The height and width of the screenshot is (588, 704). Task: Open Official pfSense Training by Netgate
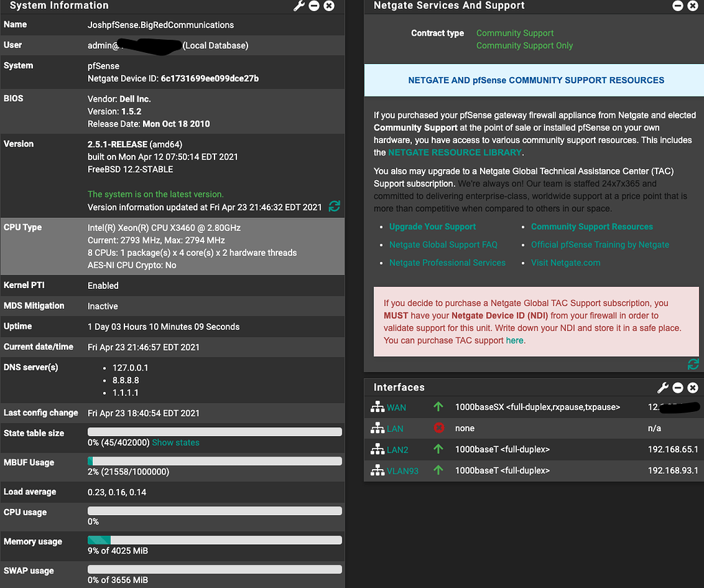[x=599, y=245]
